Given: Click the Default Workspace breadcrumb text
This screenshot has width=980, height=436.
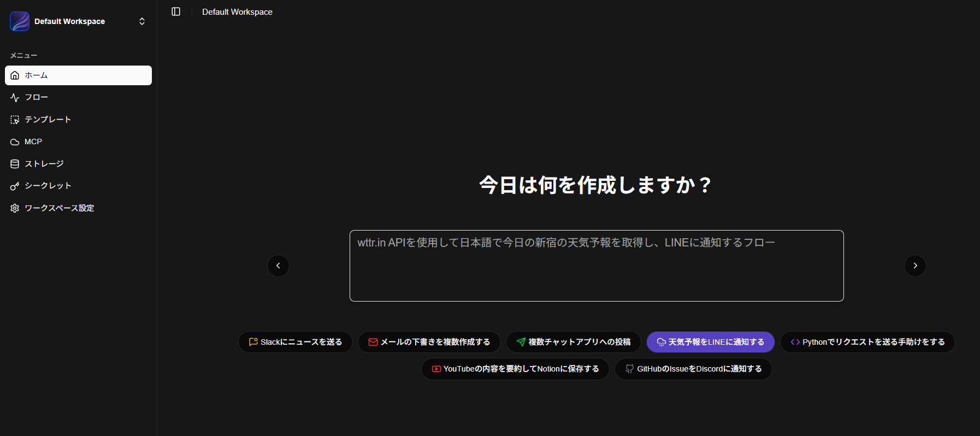Looking at the screenshot, I should click(237, 12).
